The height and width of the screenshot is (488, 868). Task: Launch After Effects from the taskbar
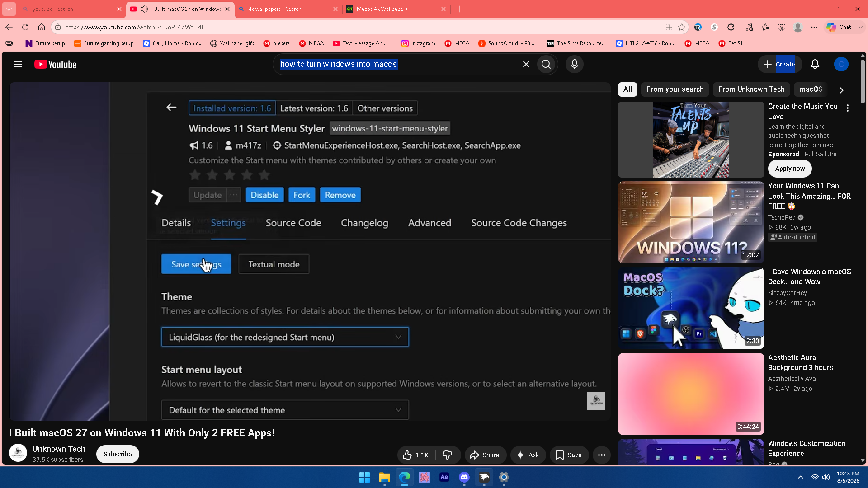(x=444, y=477)
